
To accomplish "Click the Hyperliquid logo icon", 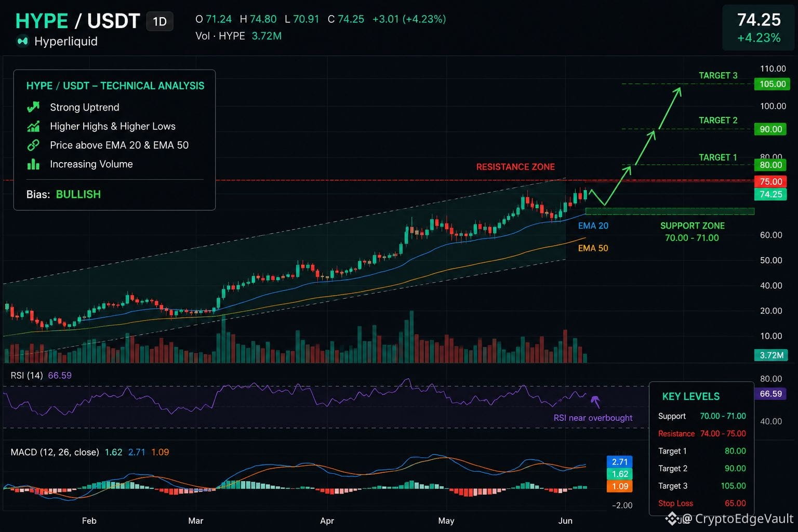I will 22,41.
